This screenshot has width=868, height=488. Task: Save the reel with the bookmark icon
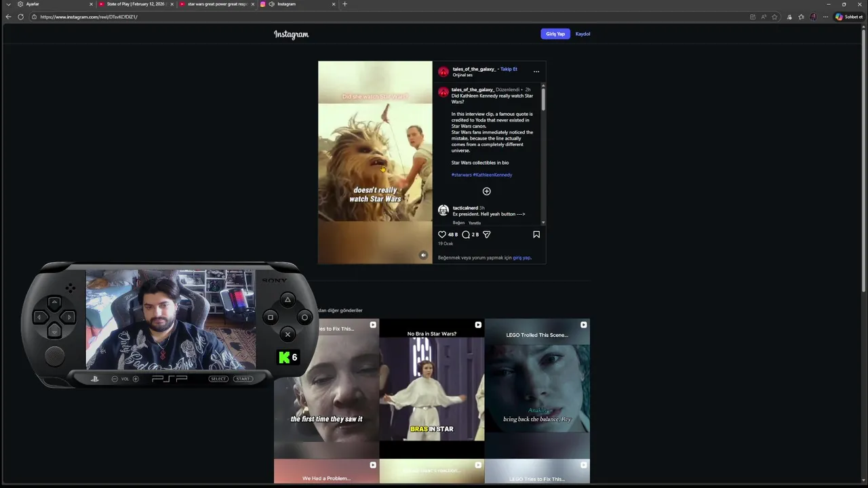[536, 235]
